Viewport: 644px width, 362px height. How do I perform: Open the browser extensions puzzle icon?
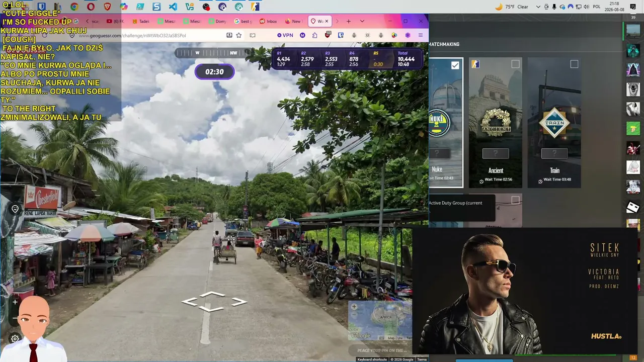coord(314,35)
